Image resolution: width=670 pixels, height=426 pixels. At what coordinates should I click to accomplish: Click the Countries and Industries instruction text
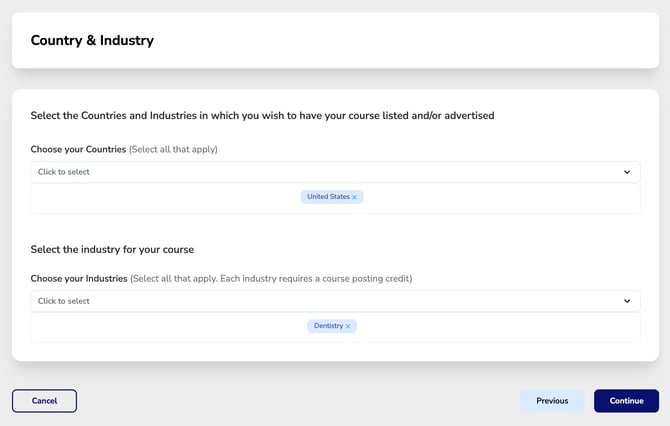(x=262, y=116)
